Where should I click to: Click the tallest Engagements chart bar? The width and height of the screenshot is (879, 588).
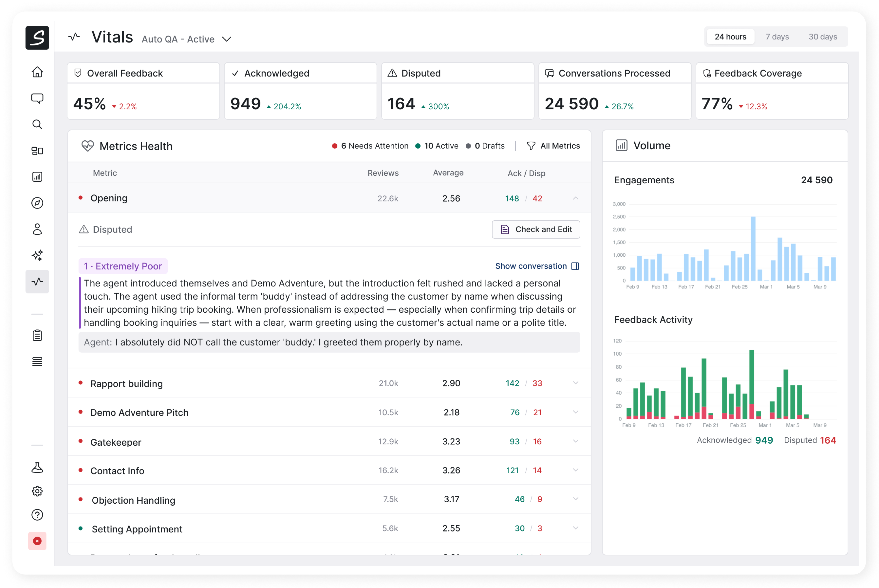(x=753, y=248)
